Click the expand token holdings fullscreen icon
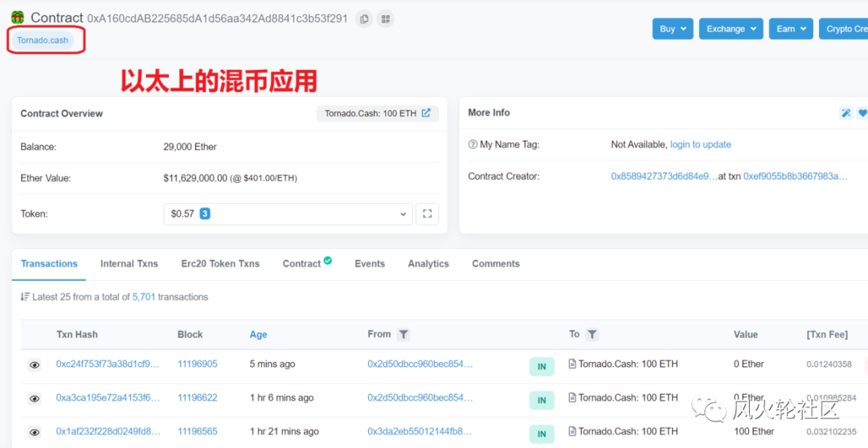This screenshot has width=868, height=448. (x=428, y=214)
